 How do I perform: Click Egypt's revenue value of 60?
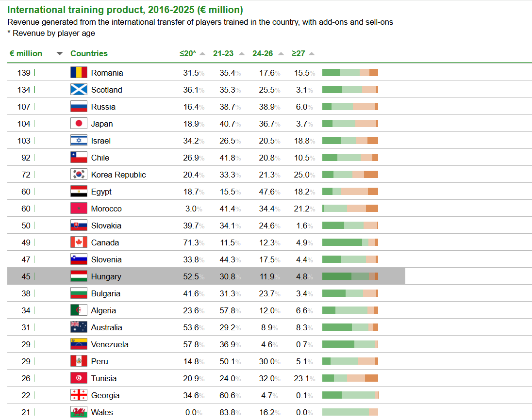pyautogui.click(x=26, y=192)
